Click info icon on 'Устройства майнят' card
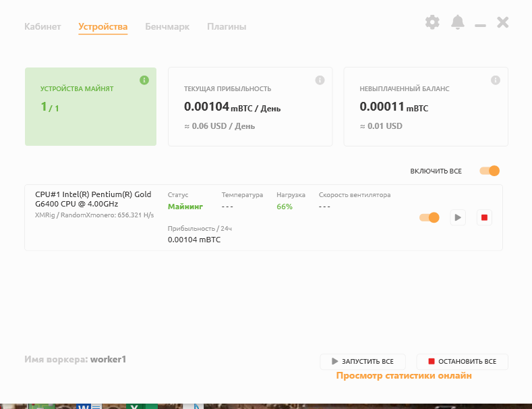532x409 pixels. pyautogui.click(x=144, y=80)
